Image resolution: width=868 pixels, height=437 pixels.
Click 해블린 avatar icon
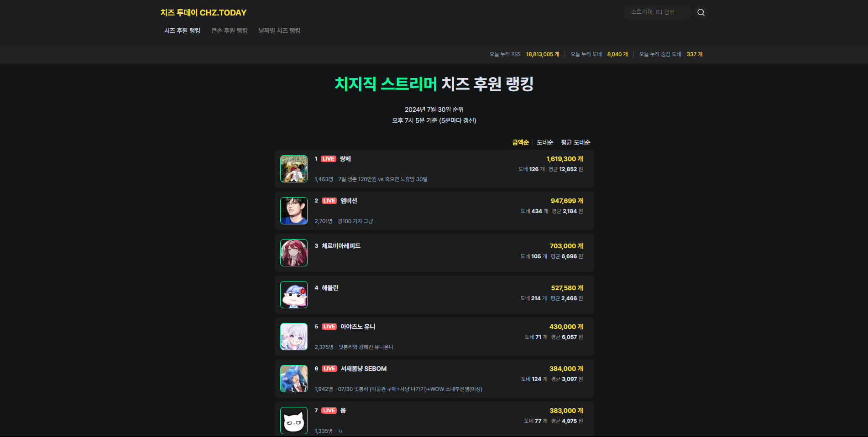(x=294, y=295)
